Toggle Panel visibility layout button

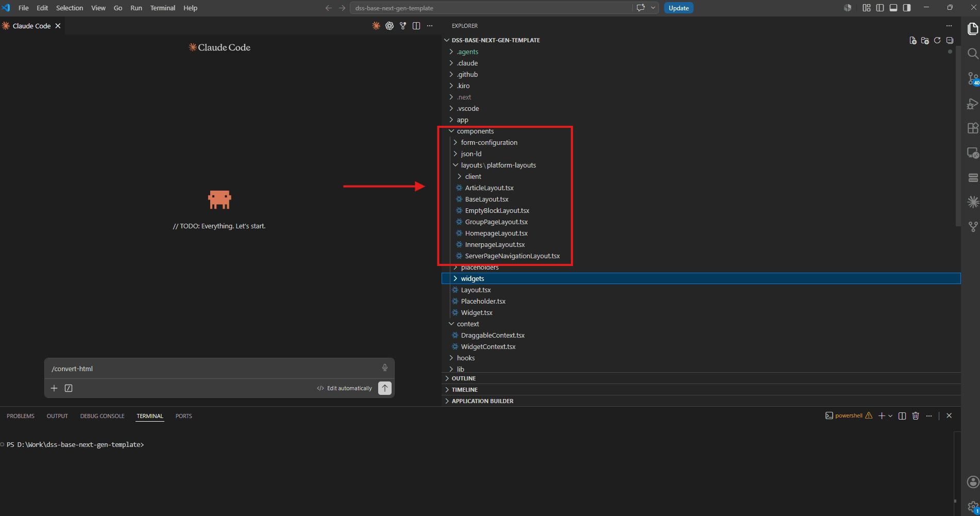893,8
